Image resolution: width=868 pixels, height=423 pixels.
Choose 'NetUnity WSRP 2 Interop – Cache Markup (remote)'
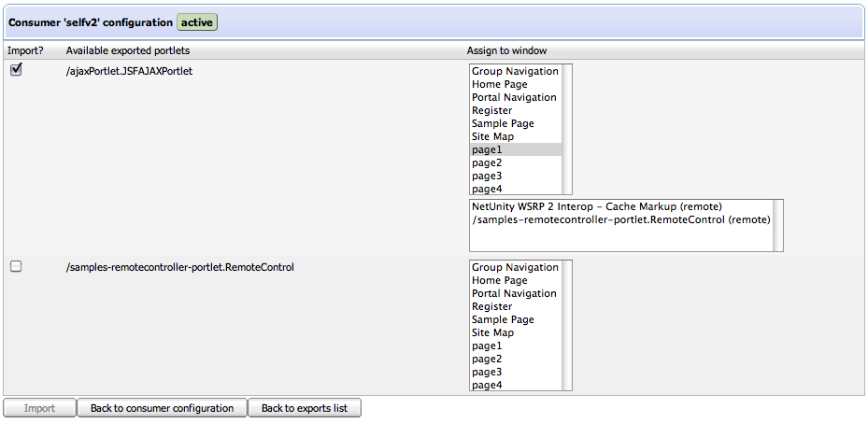pos(597,206)
